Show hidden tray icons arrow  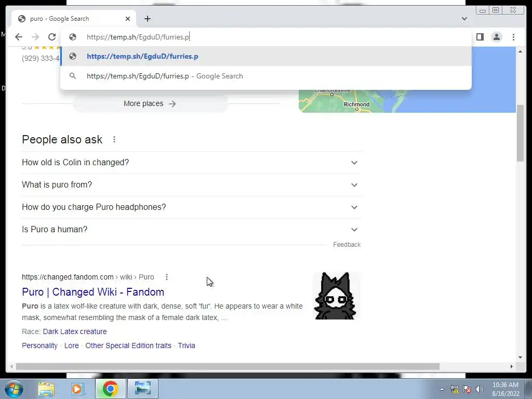click(442, 389)
